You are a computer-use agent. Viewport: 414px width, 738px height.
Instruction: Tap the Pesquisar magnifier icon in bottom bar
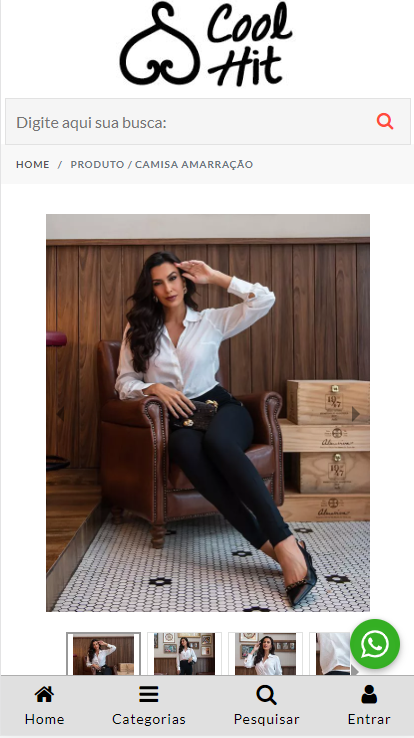pyautogui.click(x=266, y=695)
